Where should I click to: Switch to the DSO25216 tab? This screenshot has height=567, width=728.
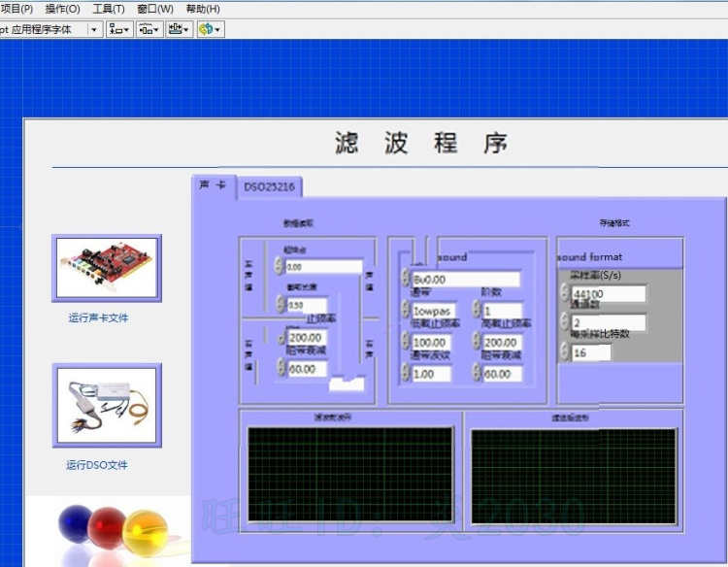click(x=269, y=187)
